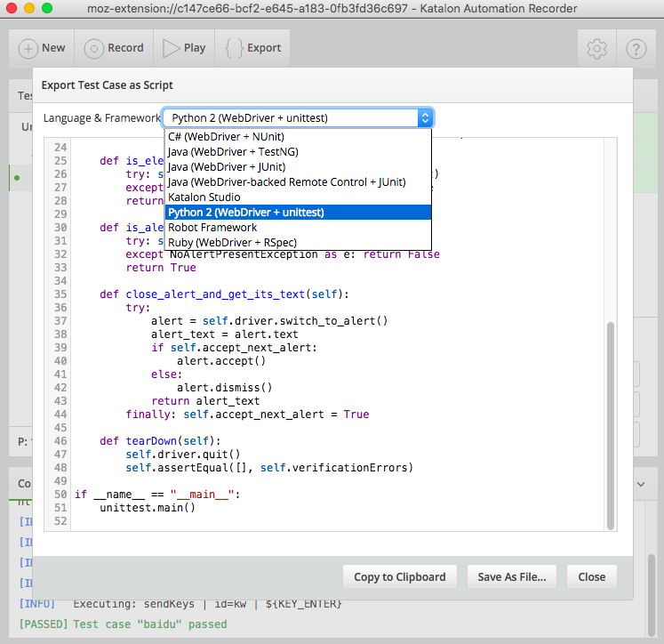Click the New test case button
Viewport: 664px width, 644px height.
coord(42,48)
